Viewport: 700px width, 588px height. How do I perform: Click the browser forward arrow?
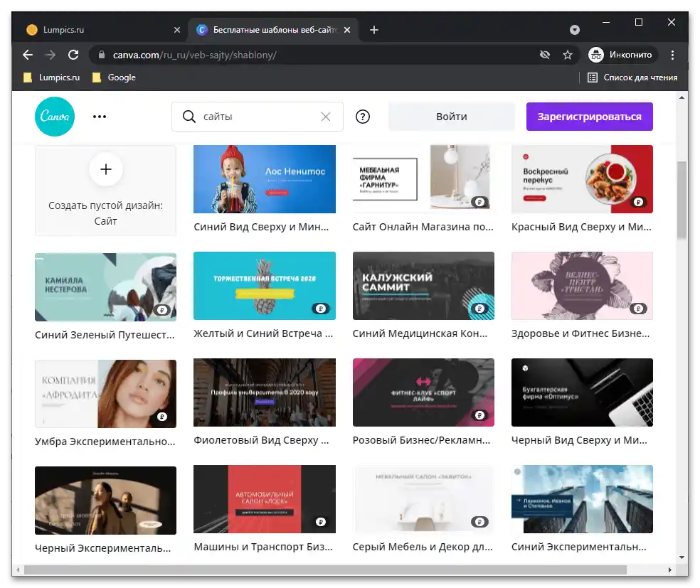click(x=50, y=55)
